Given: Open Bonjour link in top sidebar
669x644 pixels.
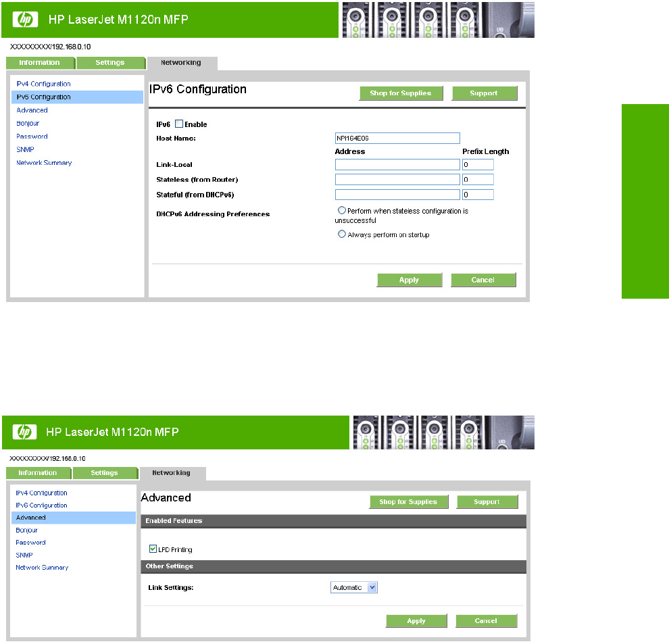Looking at the screenshot, I should click(28, 124).
